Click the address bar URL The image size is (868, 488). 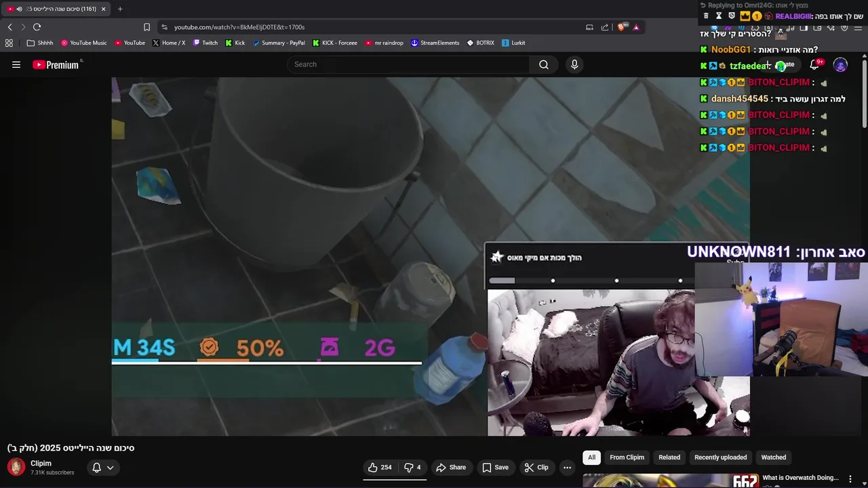[239, 27]
